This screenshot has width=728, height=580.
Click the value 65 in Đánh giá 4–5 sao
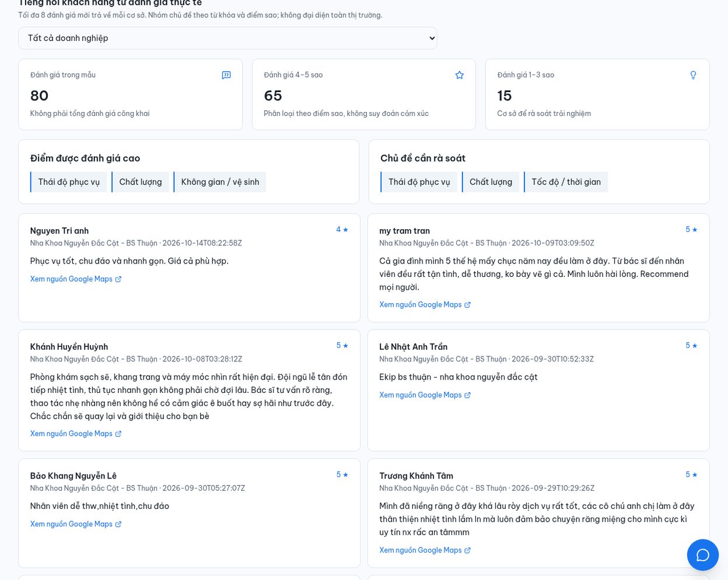click(272, 96)
